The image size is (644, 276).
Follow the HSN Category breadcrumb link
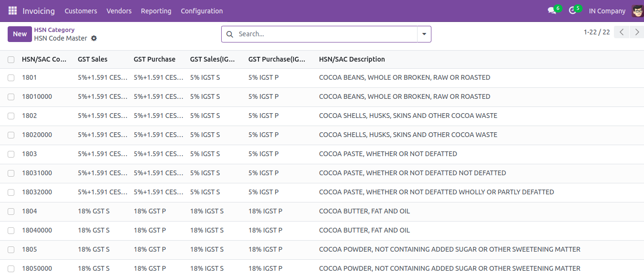pos(54,30)
